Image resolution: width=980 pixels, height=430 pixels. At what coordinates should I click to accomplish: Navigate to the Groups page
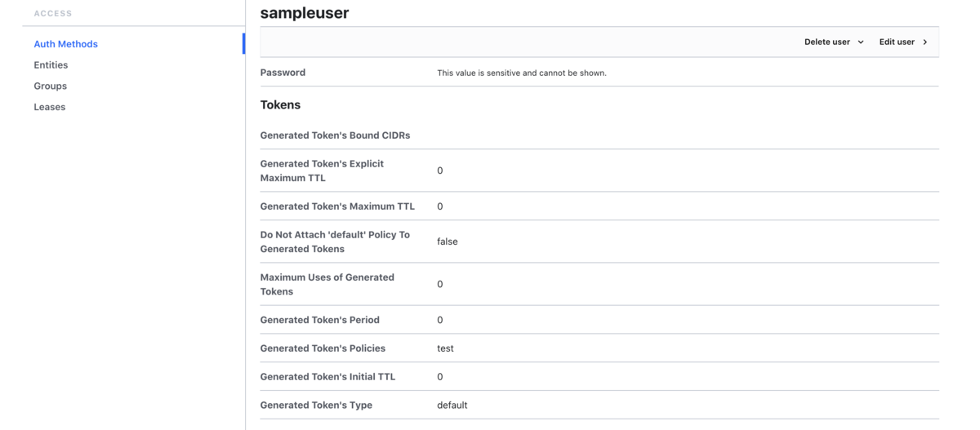coord(50,86)
